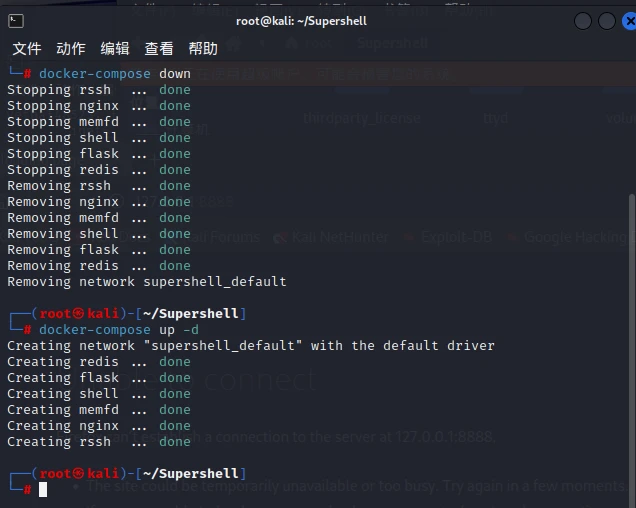This screenshot has height=508, width=636.
Task: Click the first minimize circle button in title bar
Action: (x=583, y=21)
